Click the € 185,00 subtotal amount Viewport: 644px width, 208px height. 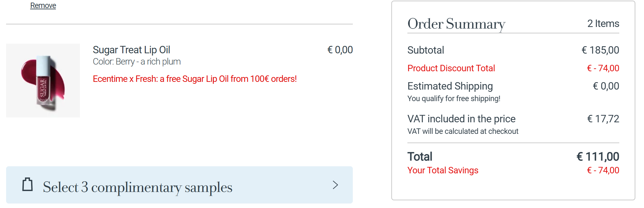[600, 50]
